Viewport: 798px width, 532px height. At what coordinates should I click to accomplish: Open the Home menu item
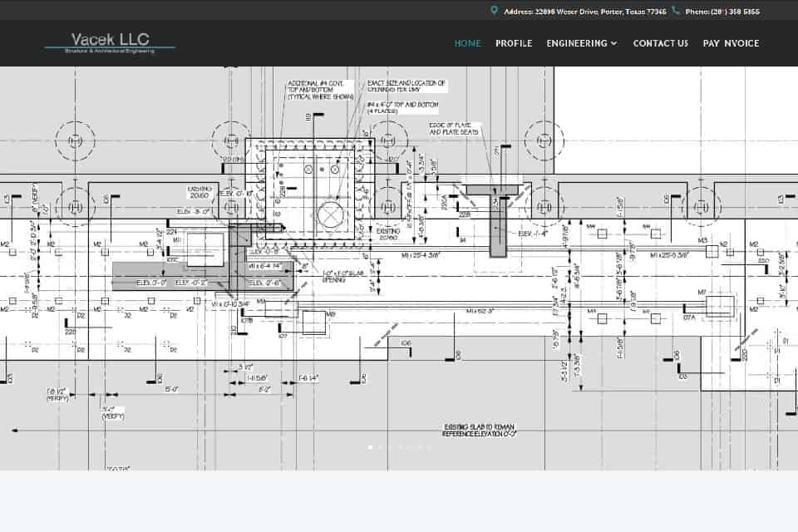click(x=467, y=43)
